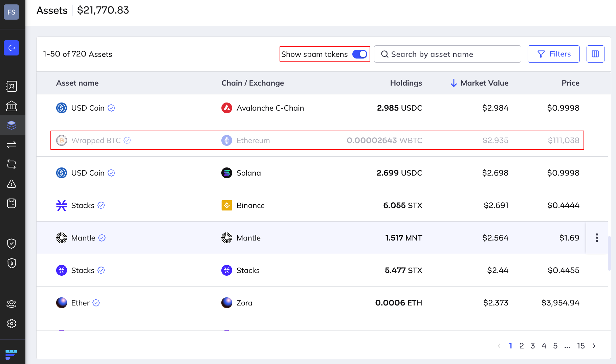Go to page 2 of assets
Screen dimensions: 616x364
tap(521, 346)
